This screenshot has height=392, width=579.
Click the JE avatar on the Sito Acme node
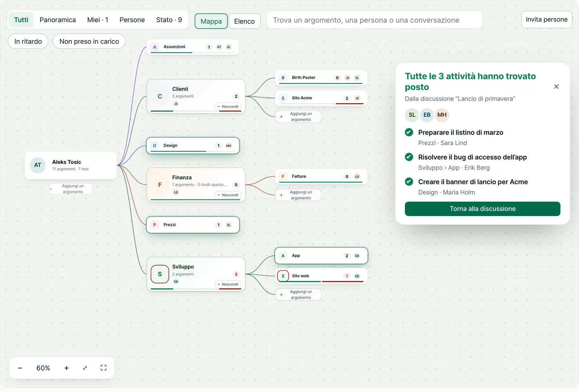point(357,98)
